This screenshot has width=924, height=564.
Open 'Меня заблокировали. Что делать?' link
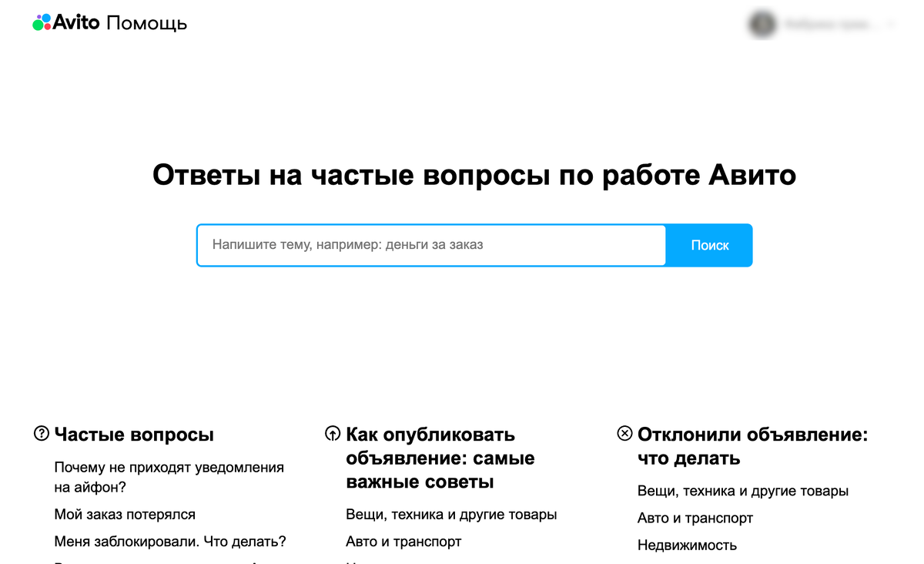[170, 542]
